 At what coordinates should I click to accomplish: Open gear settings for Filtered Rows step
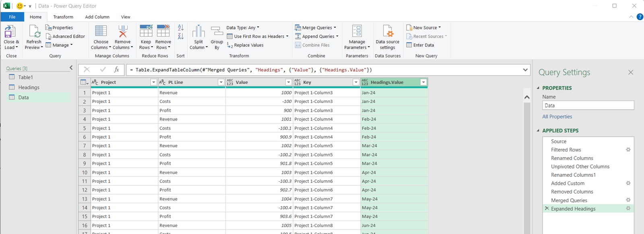coord(628,150)
